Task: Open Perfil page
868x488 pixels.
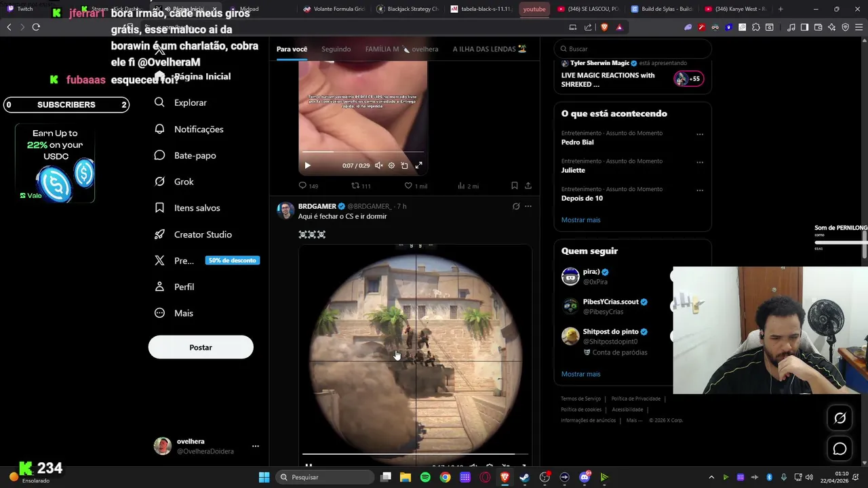Action: click(x=174, y=287)
